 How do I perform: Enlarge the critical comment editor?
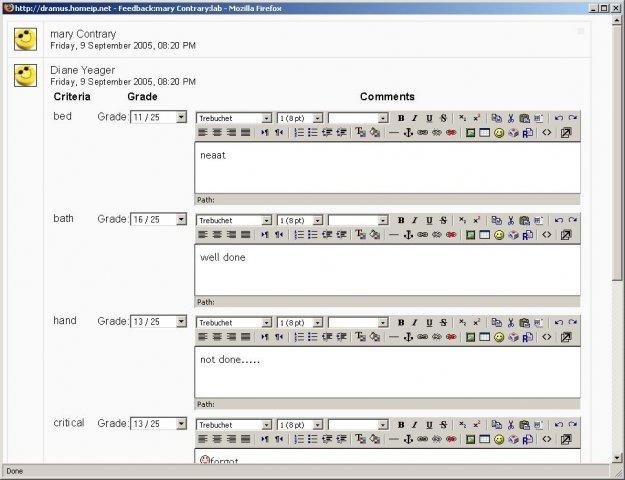click(566, 439)
